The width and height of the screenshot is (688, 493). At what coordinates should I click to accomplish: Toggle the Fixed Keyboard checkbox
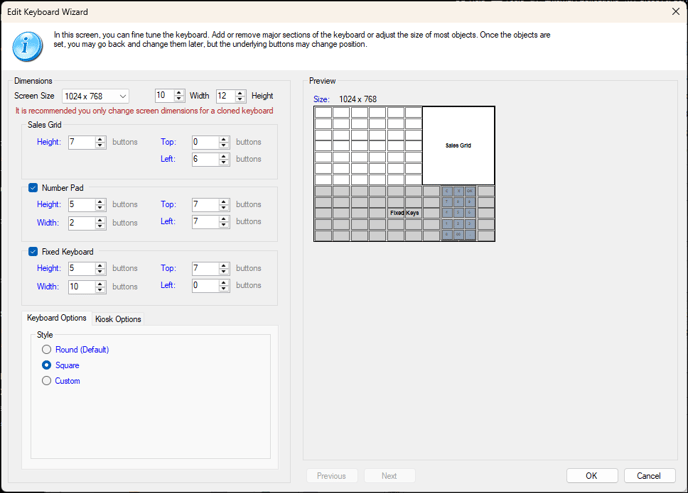pyautogui.click(x=33, y=252)
